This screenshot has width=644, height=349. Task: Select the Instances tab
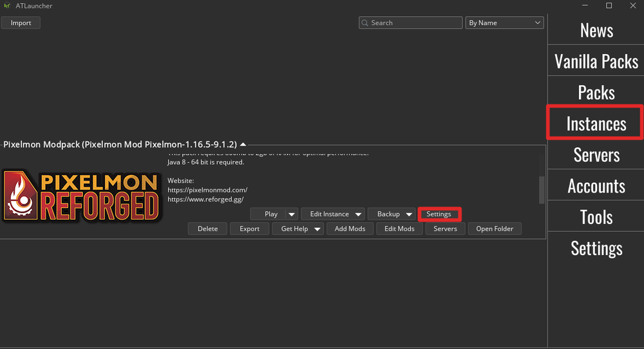[596, 124]
